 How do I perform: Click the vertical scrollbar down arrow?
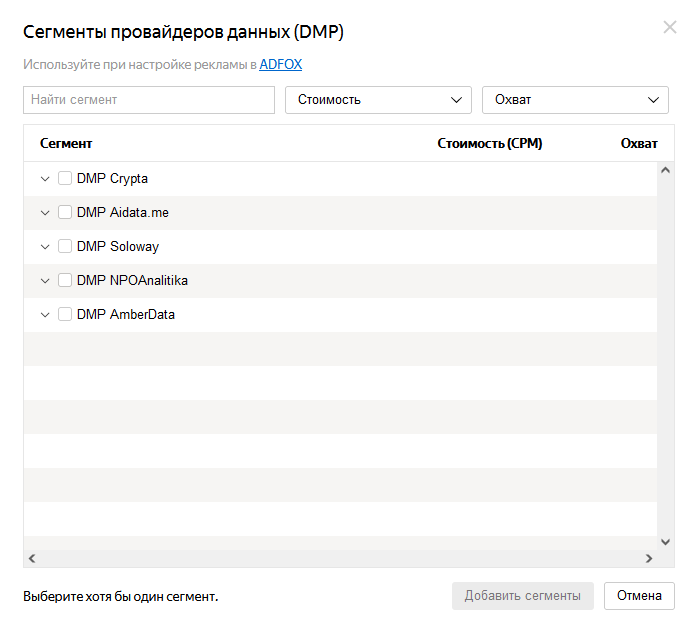click(x=666, y=542)
